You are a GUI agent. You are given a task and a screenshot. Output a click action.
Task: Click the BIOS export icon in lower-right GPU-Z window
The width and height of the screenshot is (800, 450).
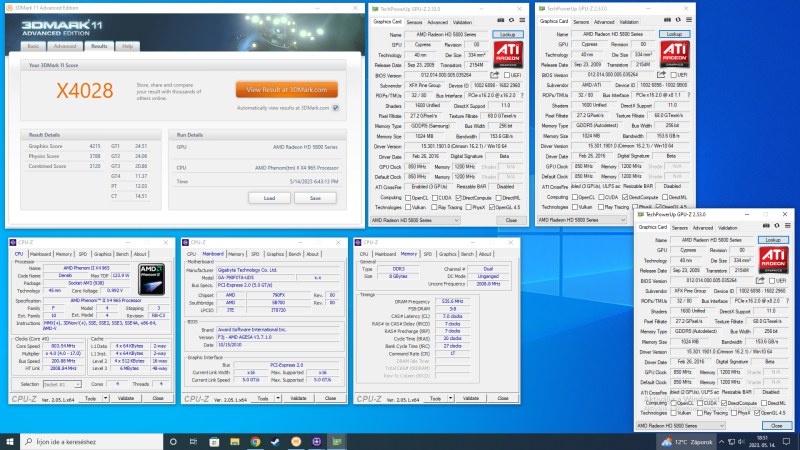(760, 280)
